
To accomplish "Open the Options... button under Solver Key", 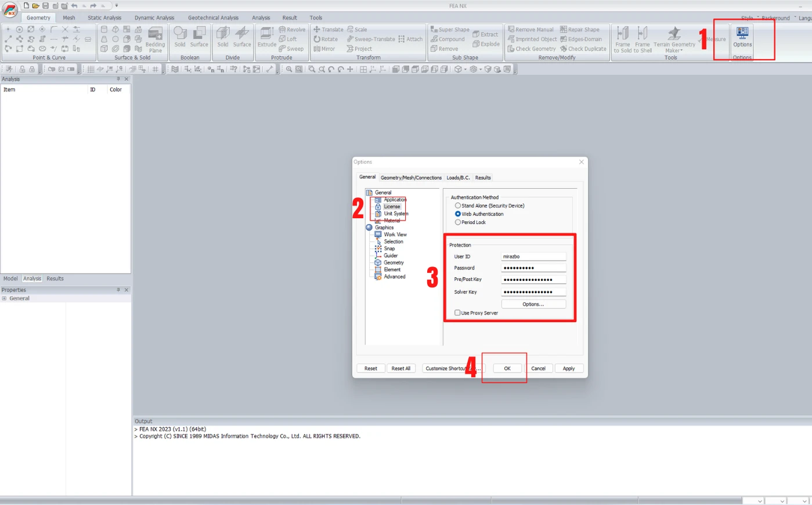I will (533, 304).
